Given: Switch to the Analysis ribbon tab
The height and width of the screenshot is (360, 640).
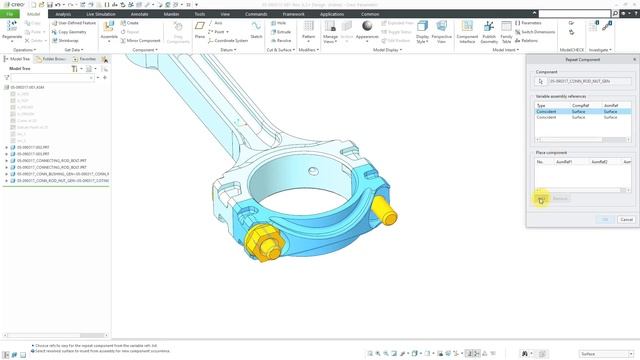Looking at the screenshot, I should pos(63,14).
